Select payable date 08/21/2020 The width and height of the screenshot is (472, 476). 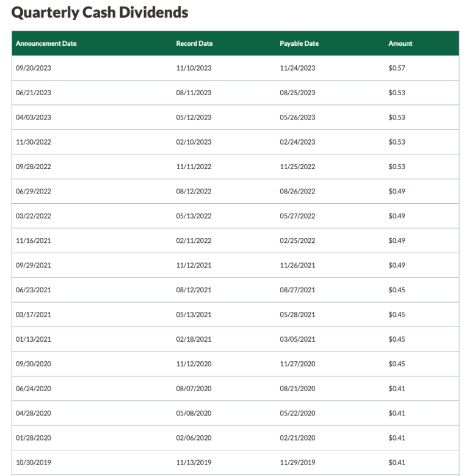pyautogui.click(x=297, y=389)
